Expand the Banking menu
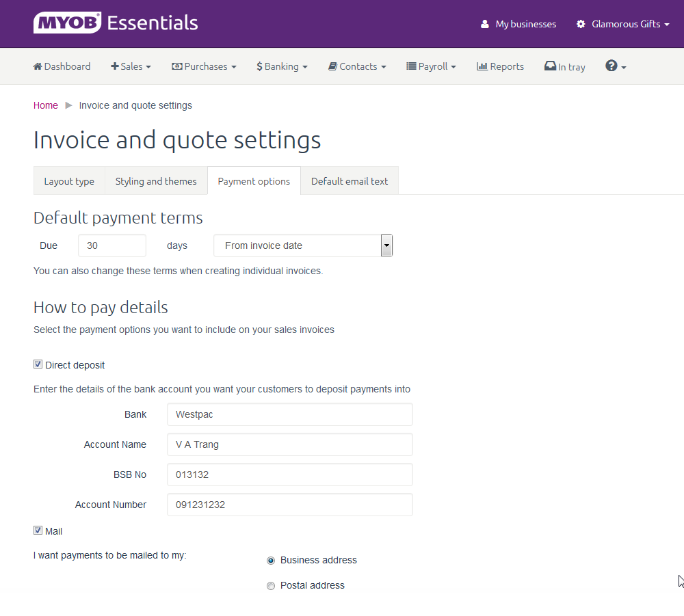Viewport: 684px width, 616px height. coord(282,66)
